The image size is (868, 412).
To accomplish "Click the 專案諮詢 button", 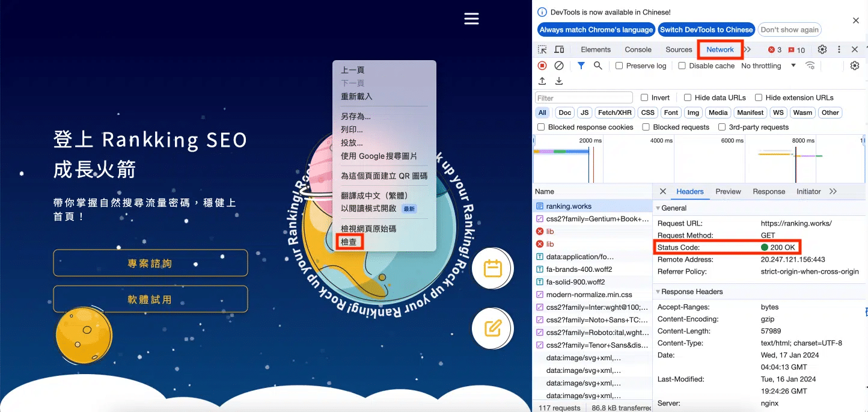I will tap(150, 263).
